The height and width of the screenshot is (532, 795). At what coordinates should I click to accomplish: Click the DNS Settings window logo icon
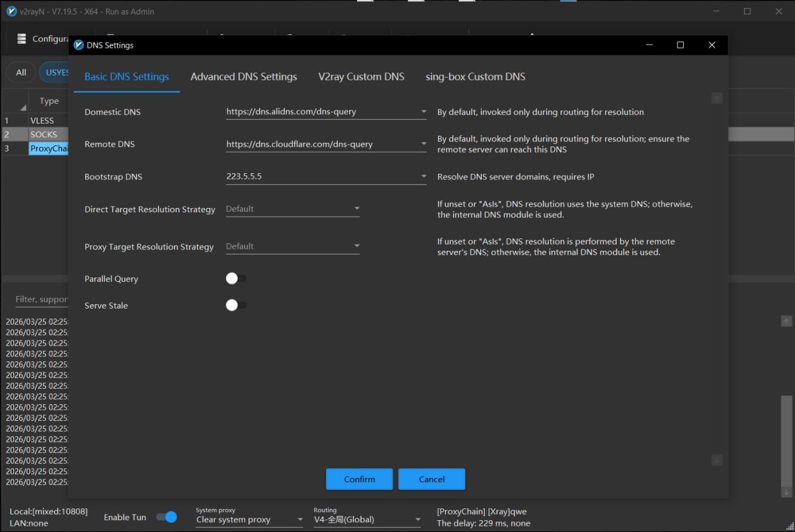(78, 45)
